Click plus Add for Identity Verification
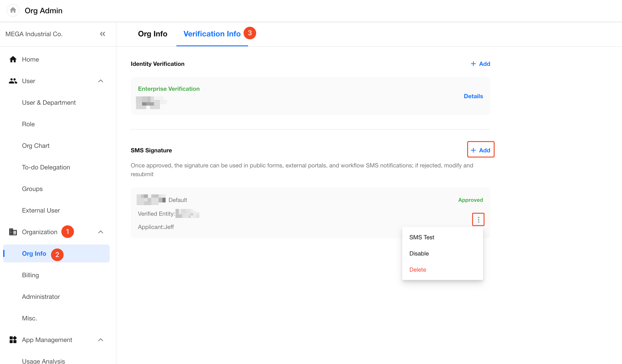The height and width of the screenshot is (364, 622). pos(480,64)
